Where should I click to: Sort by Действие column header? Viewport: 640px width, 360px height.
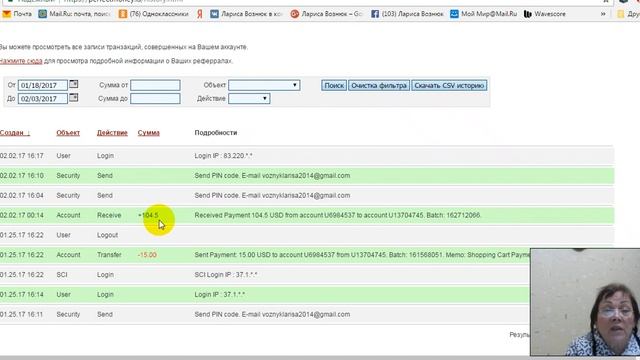click(112, 133)
